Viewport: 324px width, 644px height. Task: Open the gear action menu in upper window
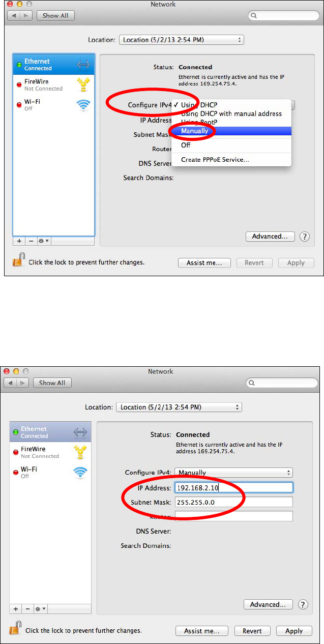(x=43, y=241)
